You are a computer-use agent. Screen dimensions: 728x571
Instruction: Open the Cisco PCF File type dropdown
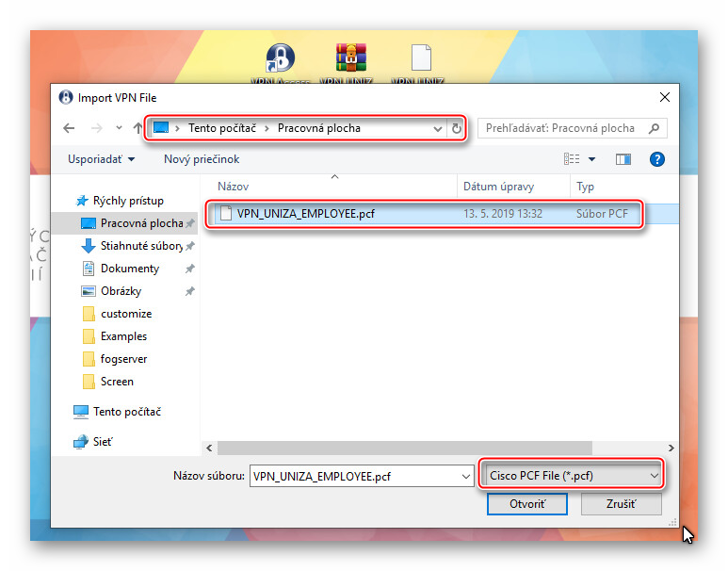[572, 476]
